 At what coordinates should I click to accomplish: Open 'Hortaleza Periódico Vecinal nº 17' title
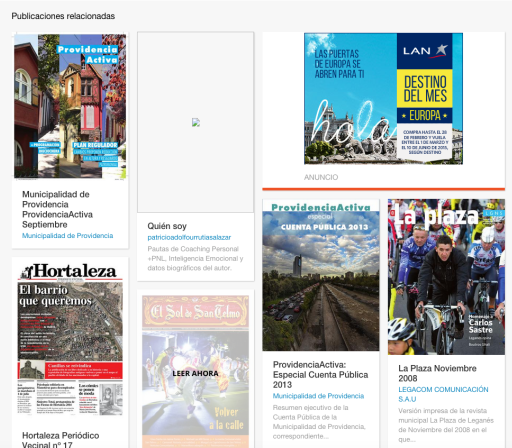click(x=61, y=440)
